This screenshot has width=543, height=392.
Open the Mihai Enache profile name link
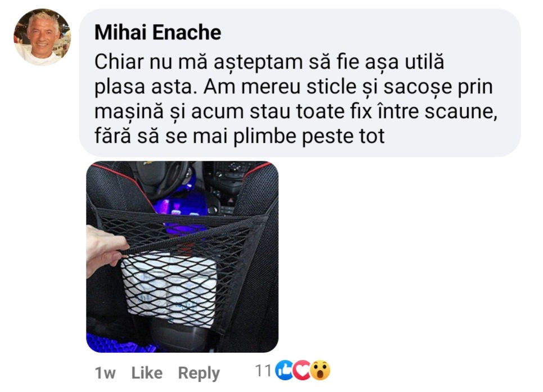point(157,33)
